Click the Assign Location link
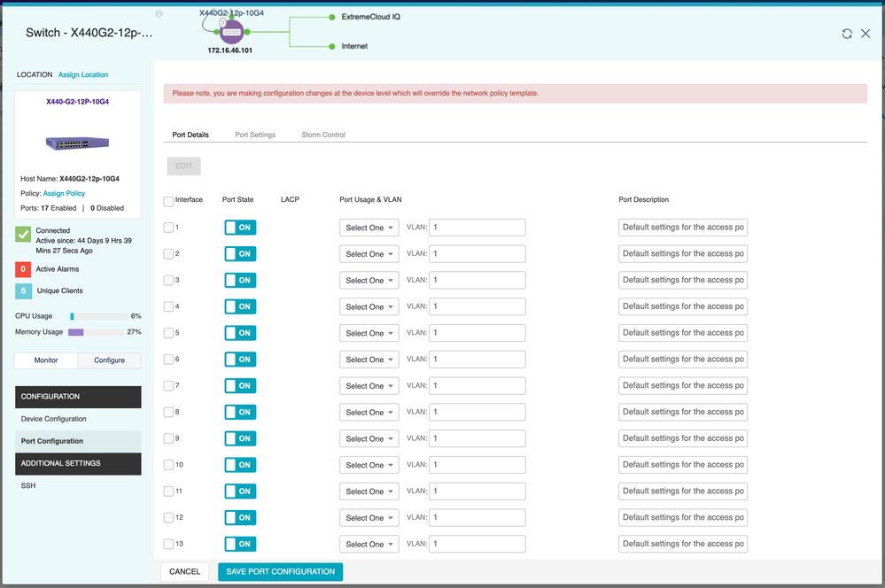The image size is (885, 588). 83,74
